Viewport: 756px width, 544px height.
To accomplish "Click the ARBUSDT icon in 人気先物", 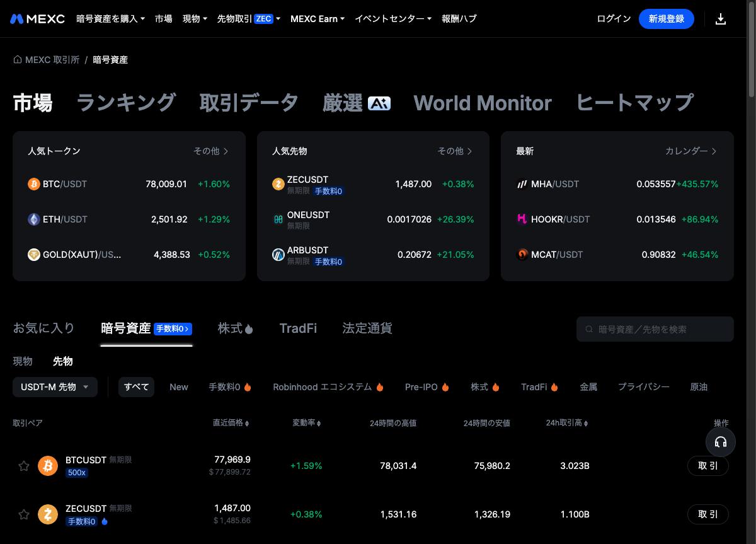I will [278, 255].
